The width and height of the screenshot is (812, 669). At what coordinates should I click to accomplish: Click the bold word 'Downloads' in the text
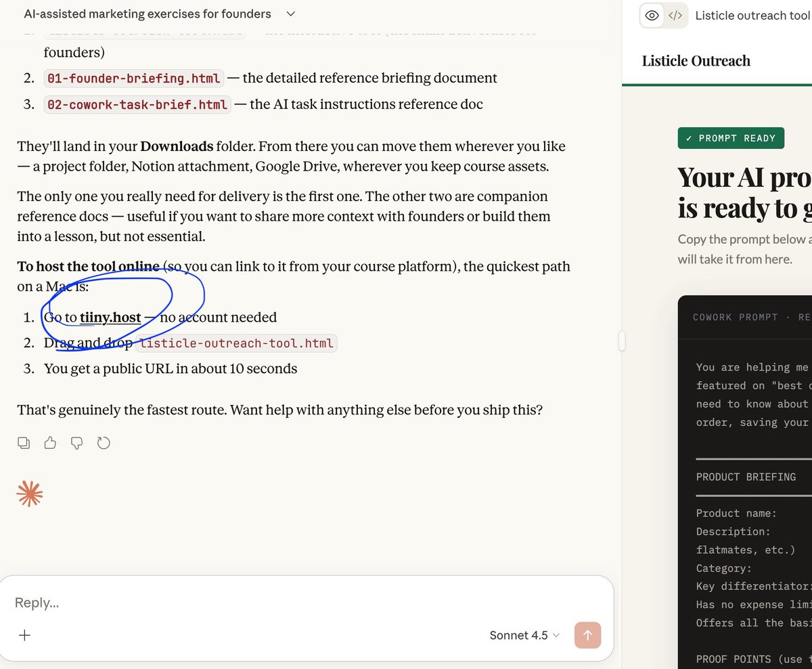tap(177, 146)
